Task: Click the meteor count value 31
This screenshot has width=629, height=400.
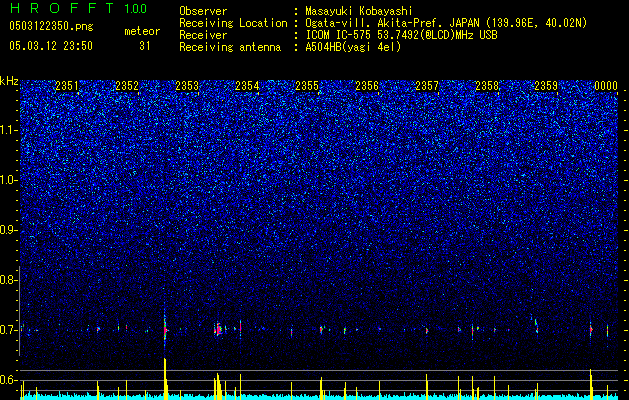Action: [x=145, y=46]
